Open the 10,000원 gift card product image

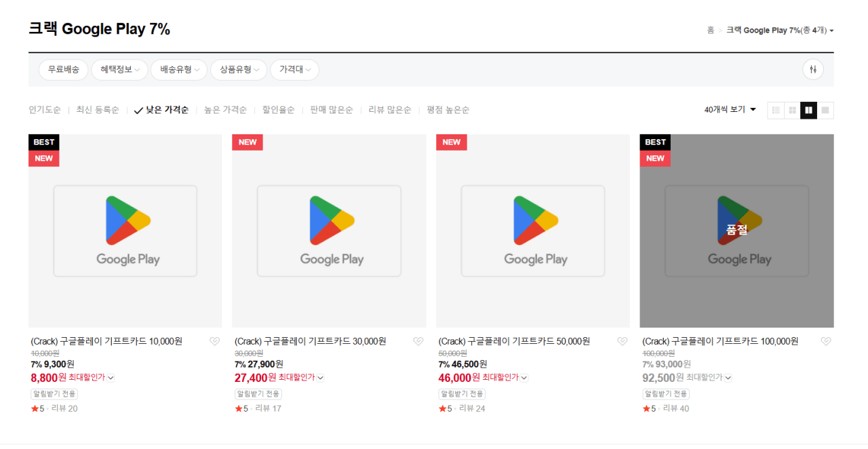(125, 231)
